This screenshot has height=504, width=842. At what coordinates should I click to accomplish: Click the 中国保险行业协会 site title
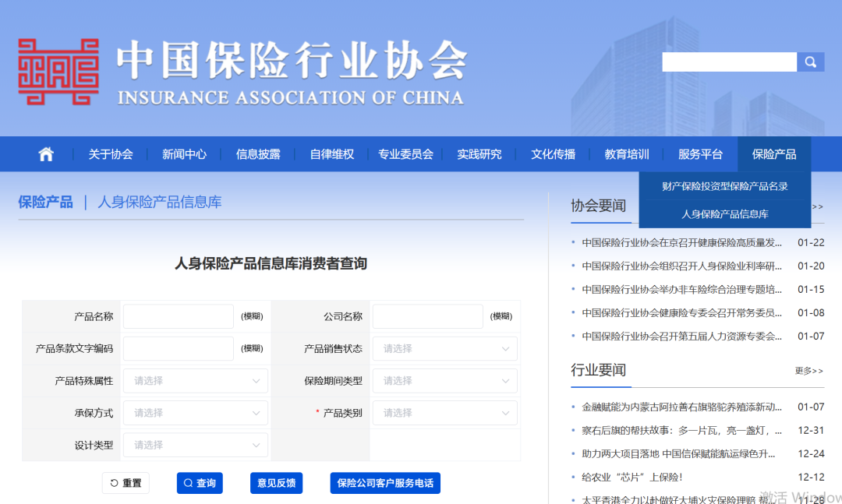pos(292,60)
